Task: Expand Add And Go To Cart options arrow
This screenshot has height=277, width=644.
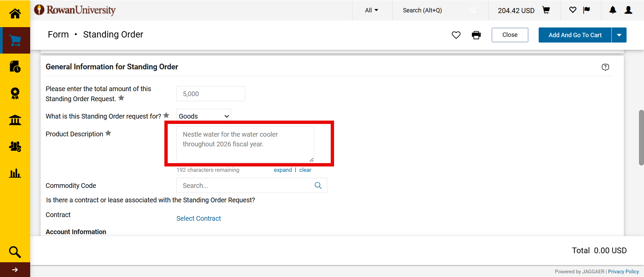Action: click(x=619, y=35)
